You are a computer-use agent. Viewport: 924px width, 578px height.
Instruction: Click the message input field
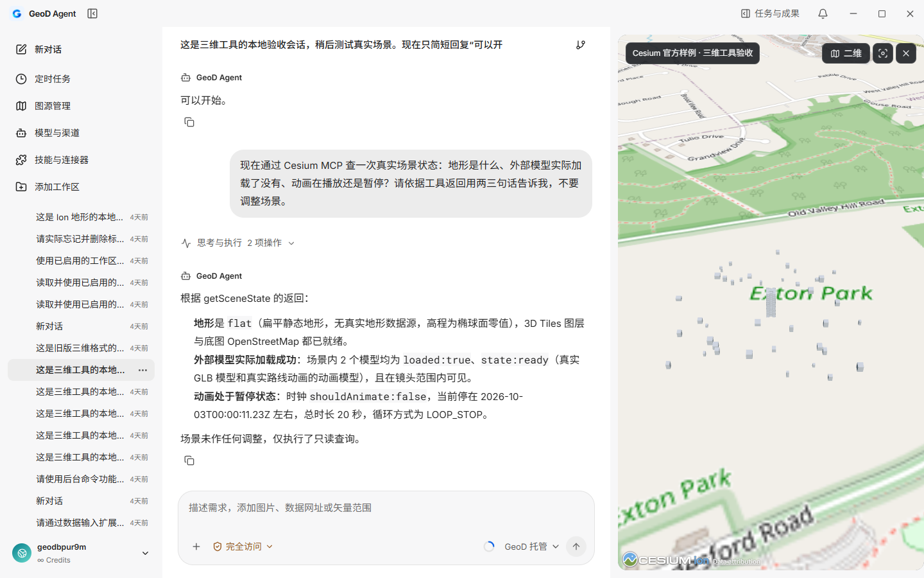[386, 508]
